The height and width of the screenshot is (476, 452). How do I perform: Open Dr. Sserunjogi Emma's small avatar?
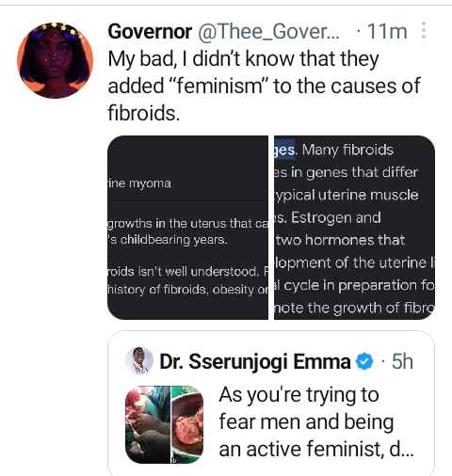(139, 361)
